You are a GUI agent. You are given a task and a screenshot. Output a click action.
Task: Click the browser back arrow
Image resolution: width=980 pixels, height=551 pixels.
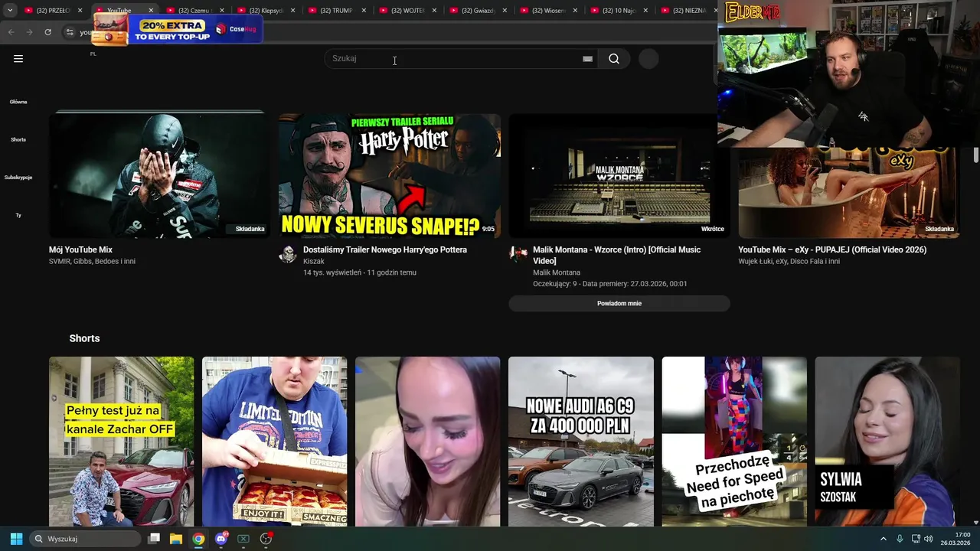click(x=11, y=32)
